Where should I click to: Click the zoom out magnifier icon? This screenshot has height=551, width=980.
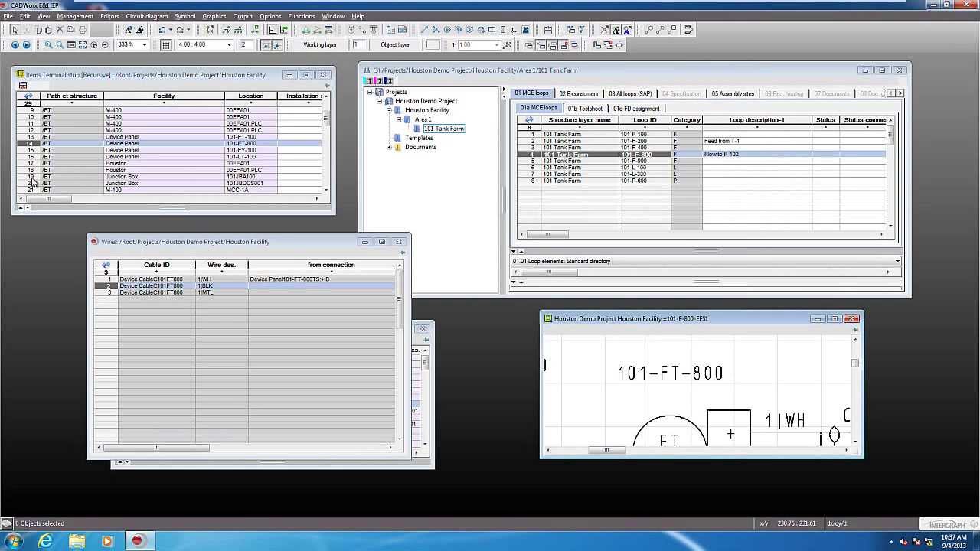[x=60, y=44]
